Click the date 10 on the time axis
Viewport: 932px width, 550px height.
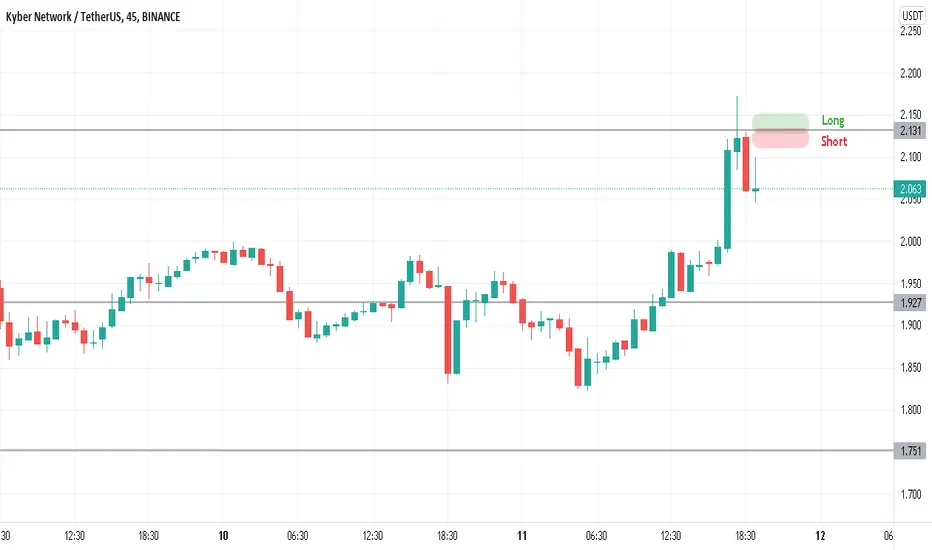tap(223, 536)
